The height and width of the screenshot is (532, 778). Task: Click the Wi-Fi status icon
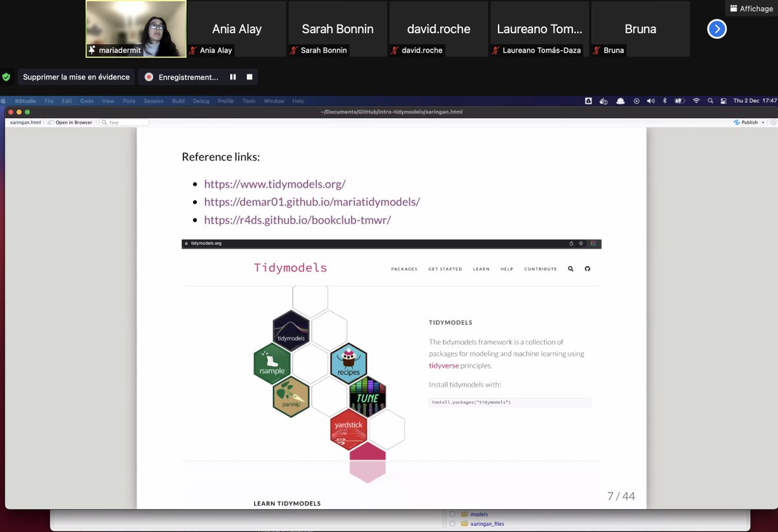pyautogui.click(x=696, y=101)
